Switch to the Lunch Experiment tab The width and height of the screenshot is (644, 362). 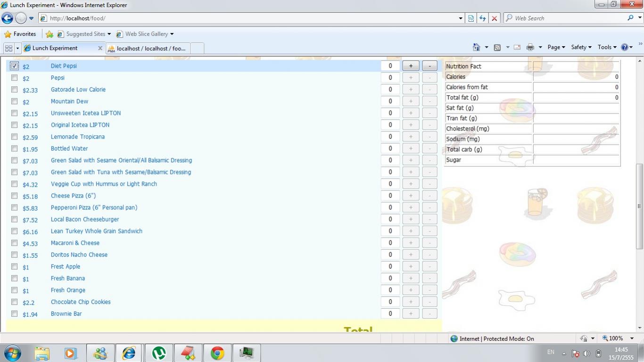(63, 48)
